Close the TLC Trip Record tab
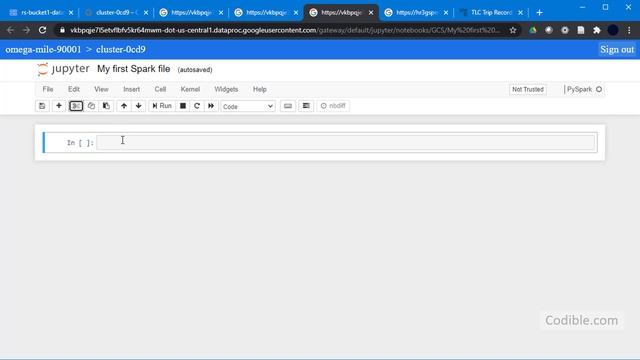This screenshot has width=640, height=360. [520, 13]
